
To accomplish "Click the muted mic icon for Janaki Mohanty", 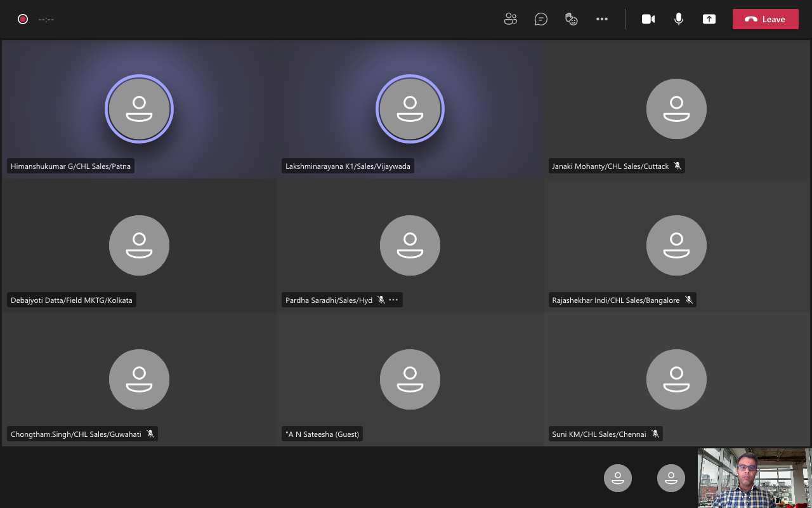I will pyautogui.click(x=678, y=166).
